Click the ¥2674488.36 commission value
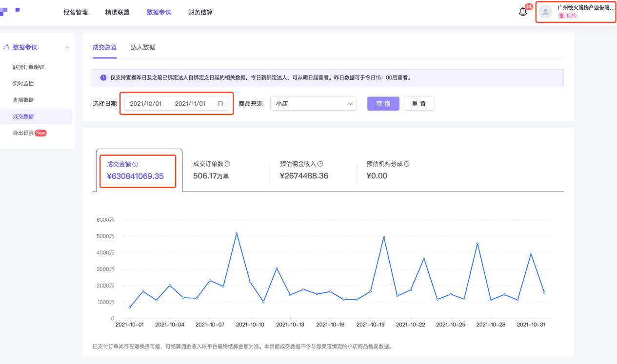 [304, 176]
